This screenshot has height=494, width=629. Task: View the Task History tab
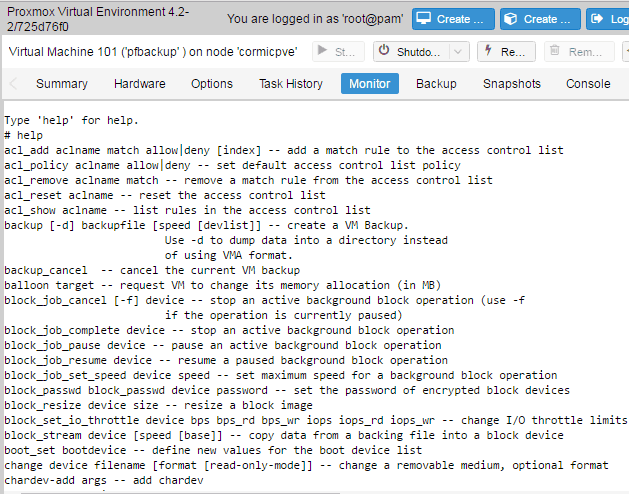[x=291, y=83]
